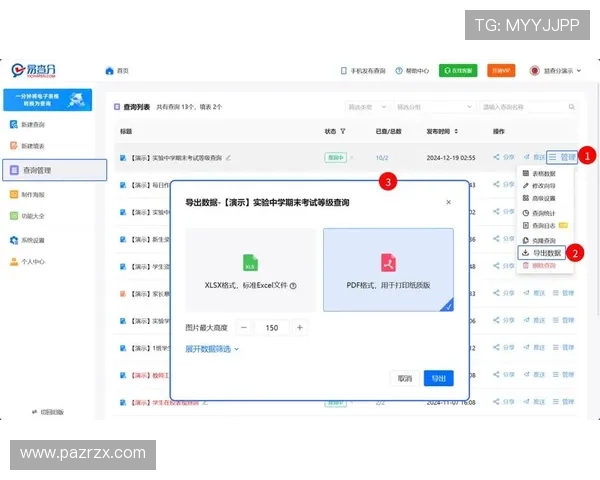This screenshot has height=480, width=600.
Task: Open 个人中心 in the sidebar
Action: (x=27, y=261)
